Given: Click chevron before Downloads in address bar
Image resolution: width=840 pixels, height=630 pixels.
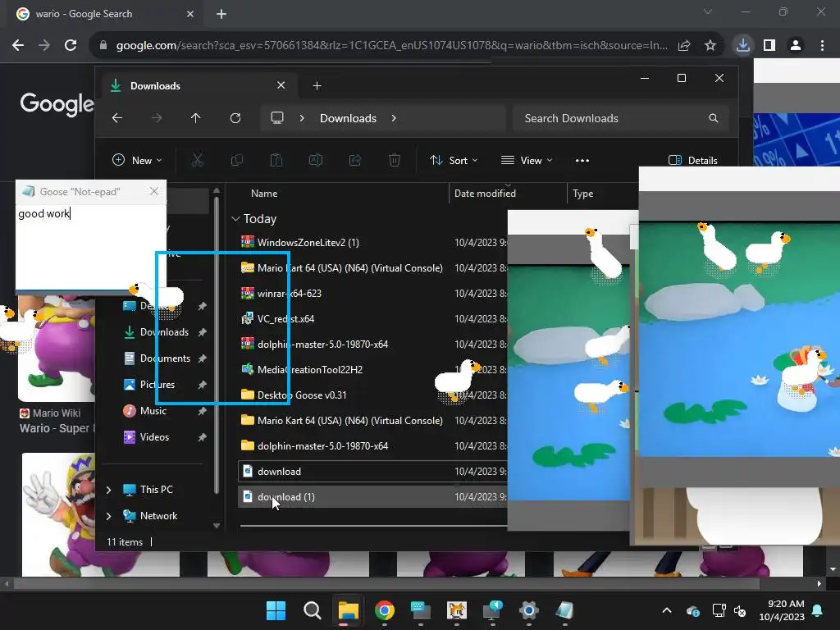Looking at the screenshot, I should (302, 118).
